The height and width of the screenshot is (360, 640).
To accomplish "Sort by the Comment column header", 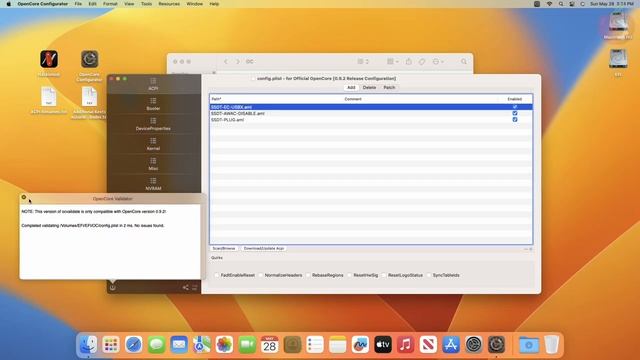I will pos(353,99).
